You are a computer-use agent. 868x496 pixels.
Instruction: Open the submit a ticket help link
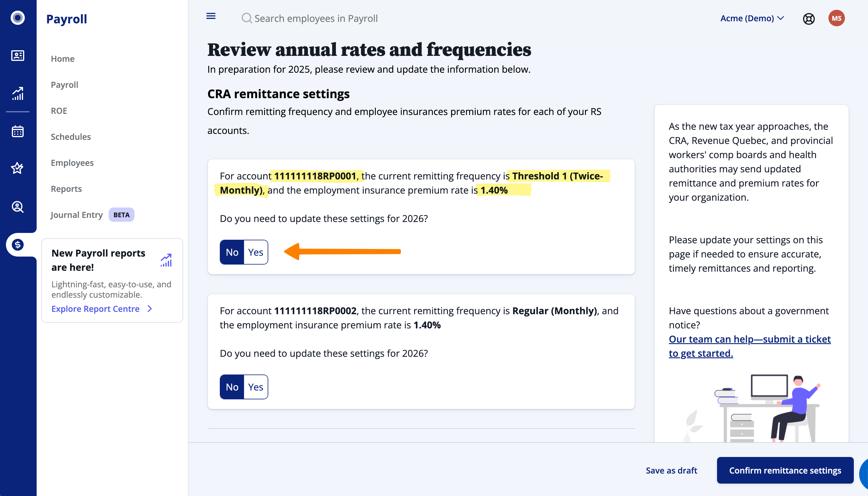click(750, 346)
